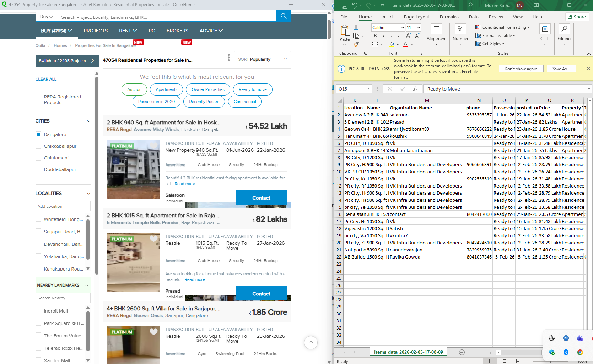Click the Save As button in warning bar

pyautogui.click(x=561, y=69)
